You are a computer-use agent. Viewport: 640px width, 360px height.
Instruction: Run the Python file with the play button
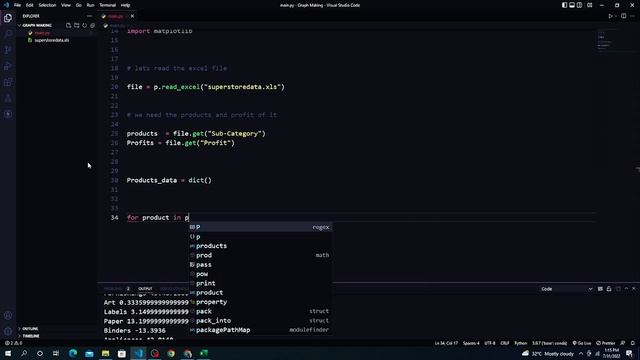610,16
